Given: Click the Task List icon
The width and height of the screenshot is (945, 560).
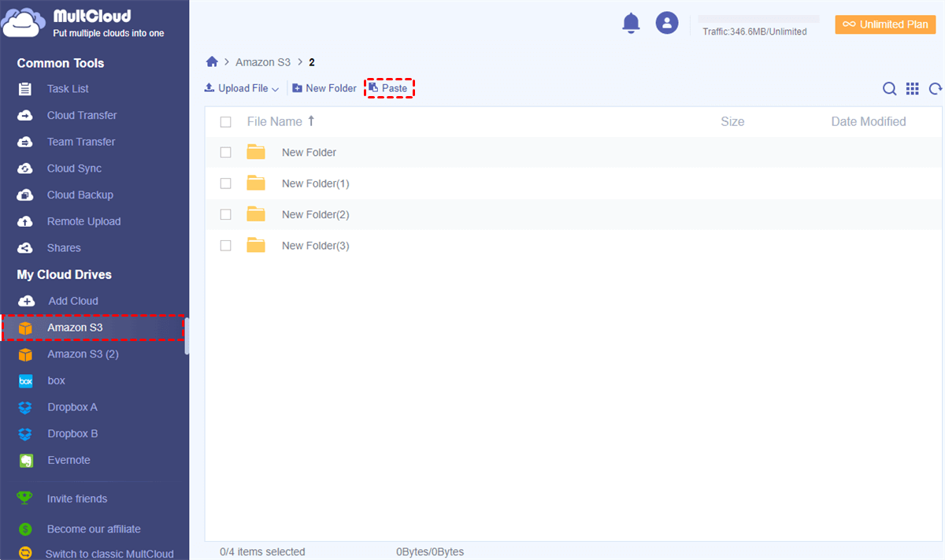Looking at the screenshot, I should (x=25, y=89).
